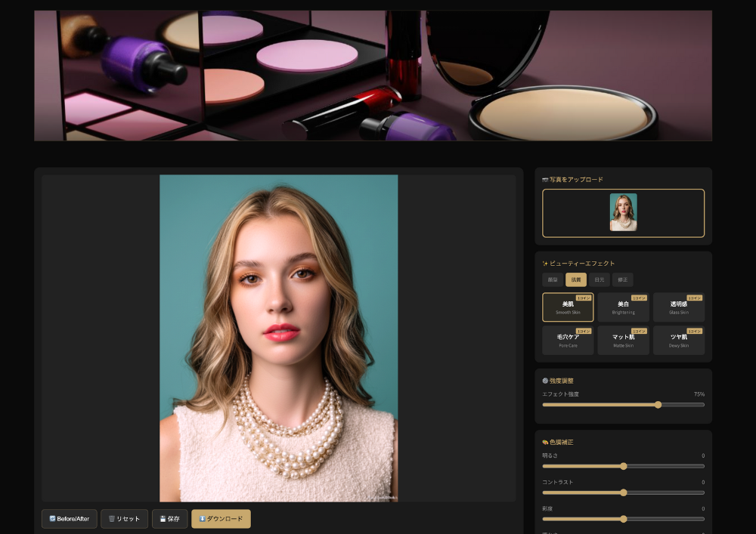Click the ダウンロード download button
756x534 pixels.
click(221, 519)
